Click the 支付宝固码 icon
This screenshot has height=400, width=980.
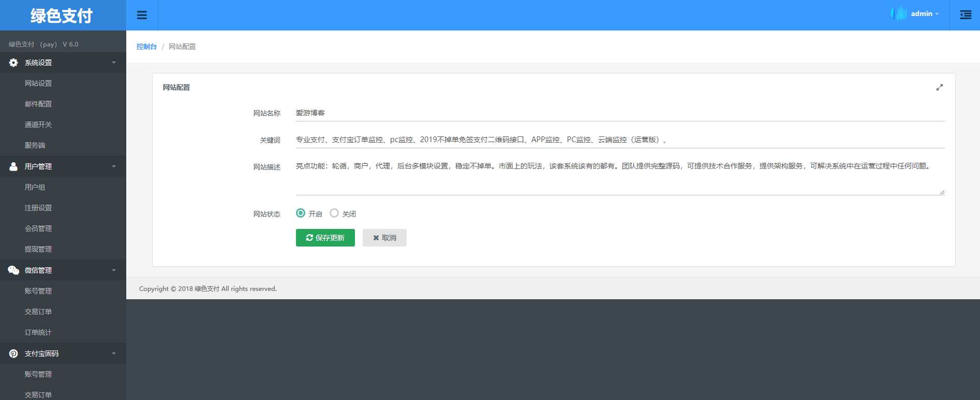tap(13, 353)
